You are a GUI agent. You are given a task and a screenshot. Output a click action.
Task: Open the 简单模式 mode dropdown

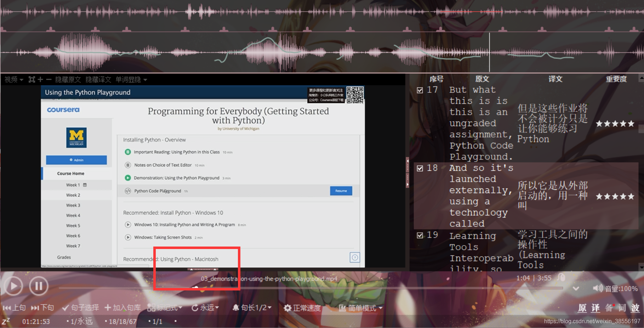[361, 308]
